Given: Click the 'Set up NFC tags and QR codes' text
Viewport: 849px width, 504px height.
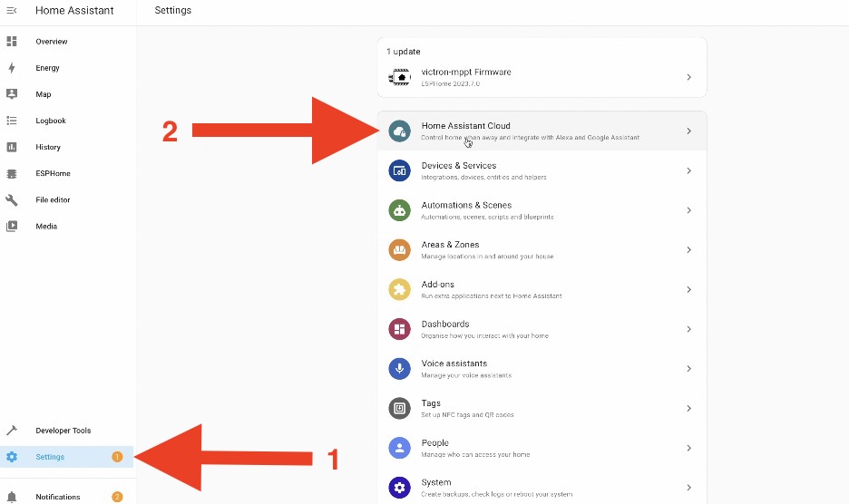Looking at the screenshot, I should pyautogui.click(x=467, y=414).
